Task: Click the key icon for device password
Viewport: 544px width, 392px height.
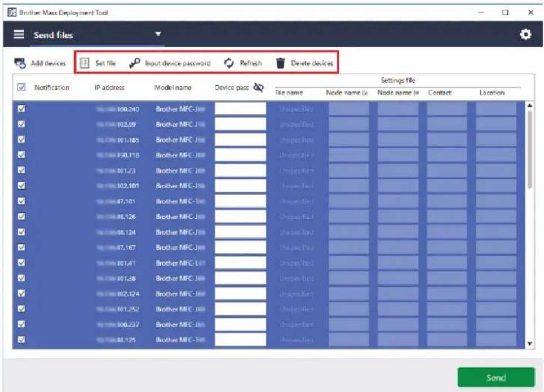Action: coord(134,63)
